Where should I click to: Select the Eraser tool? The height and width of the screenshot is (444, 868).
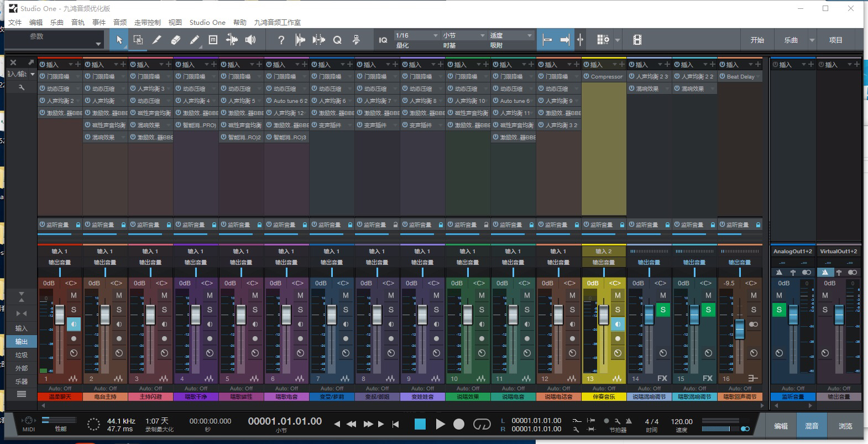[176, 40]
